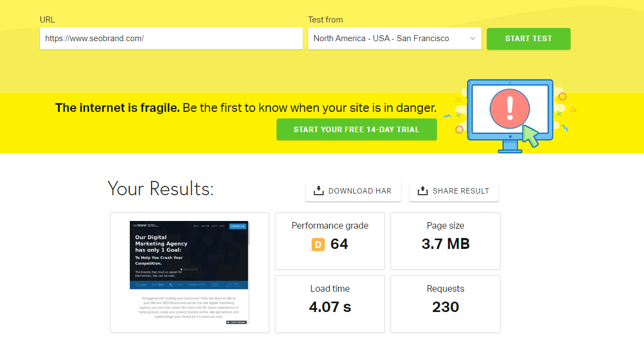Click CONTACT US in the site preview
The width and height of the screenshot is (644, 346).
[239, 226]
